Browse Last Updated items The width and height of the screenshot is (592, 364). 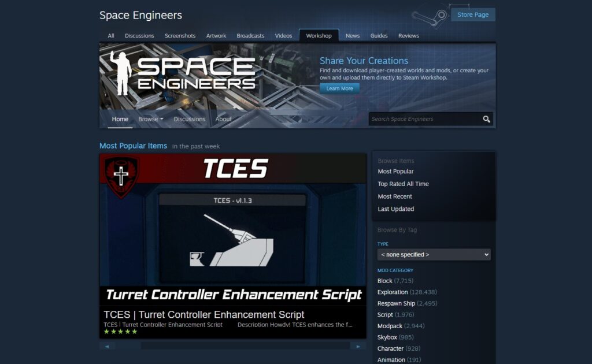click(395, 209)
